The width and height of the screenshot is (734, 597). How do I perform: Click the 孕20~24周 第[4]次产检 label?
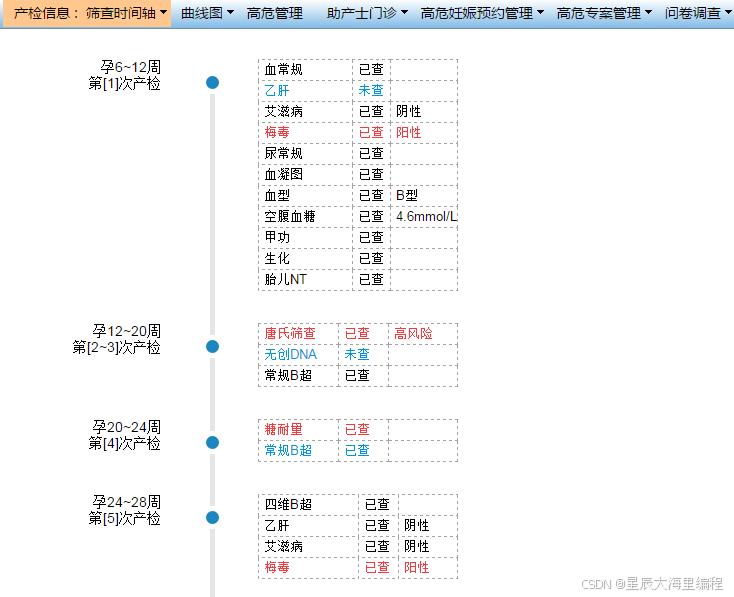(125, 435)
